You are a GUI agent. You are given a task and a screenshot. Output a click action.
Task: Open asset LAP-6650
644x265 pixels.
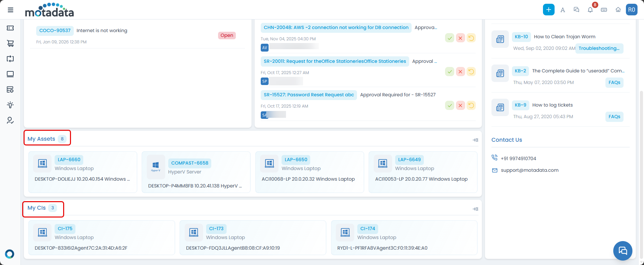[x=296, y=160]
